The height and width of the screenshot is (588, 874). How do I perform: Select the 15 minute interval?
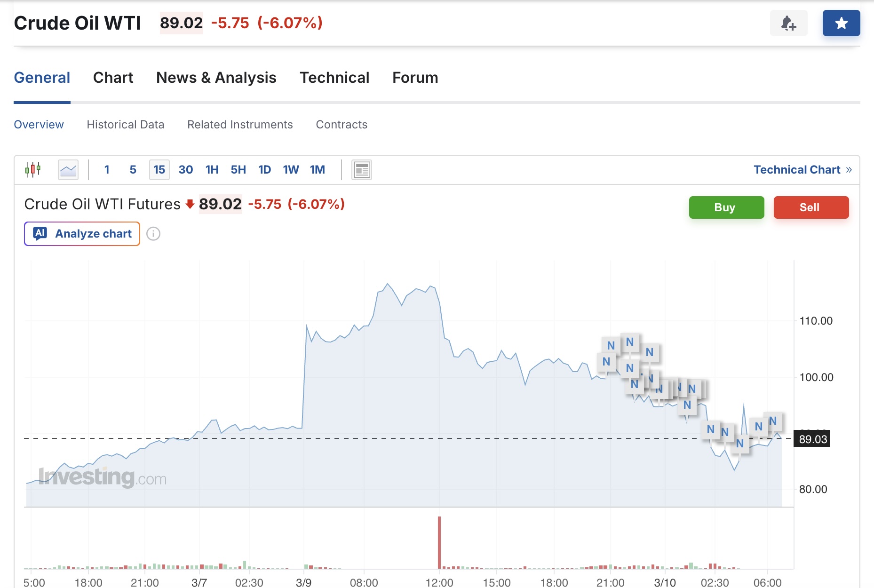click(x=159, y=169)
